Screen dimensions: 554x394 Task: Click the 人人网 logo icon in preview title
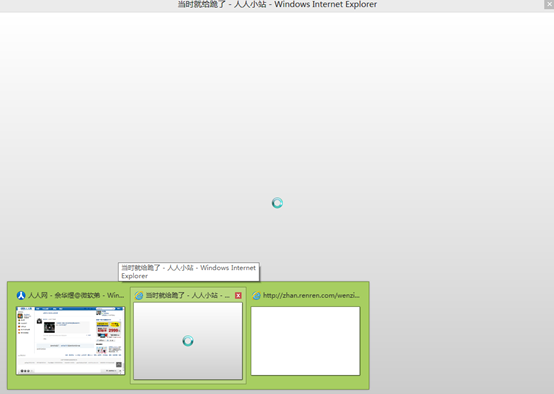tap(21, 295)
